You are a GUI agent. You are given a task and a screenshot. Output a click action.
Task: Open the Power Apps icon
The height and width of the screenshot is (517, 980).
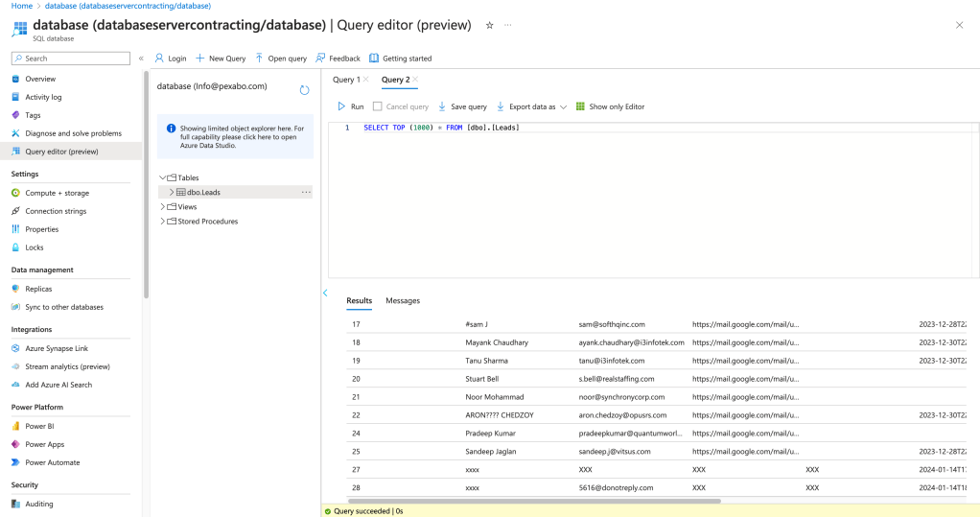15,444
